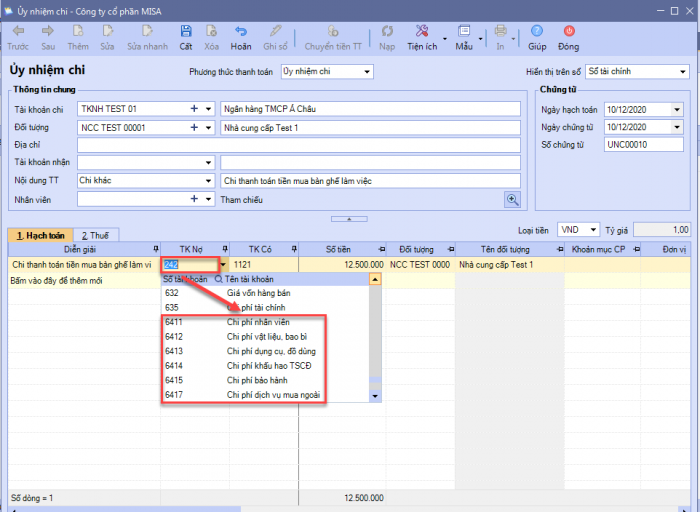Expand the Ngày hạch toán date picker

click(676, 109)
